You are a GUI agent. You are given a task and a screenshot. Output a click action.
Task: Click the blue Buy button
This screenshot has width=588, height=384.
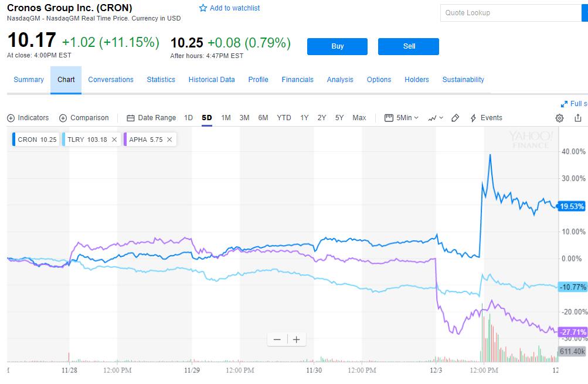tap(337, 46)
